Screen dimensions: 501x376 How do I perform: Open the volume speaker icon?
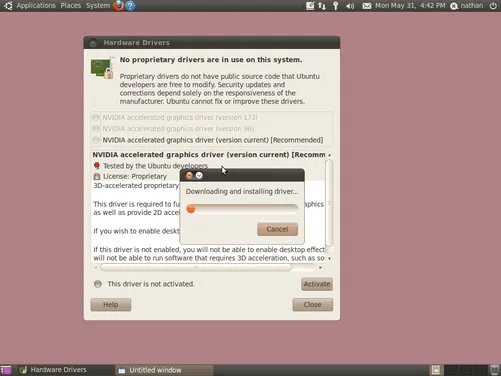tap(350, 6)
